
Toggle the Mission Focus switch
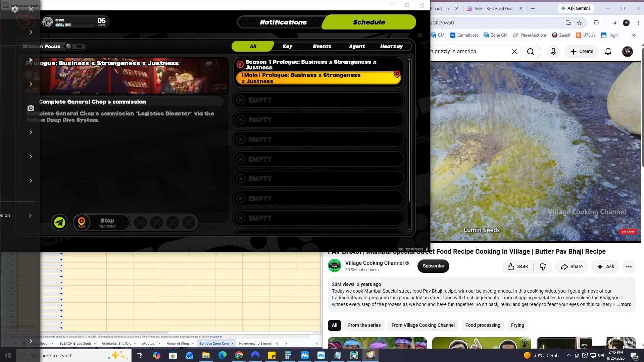[76, 46]
